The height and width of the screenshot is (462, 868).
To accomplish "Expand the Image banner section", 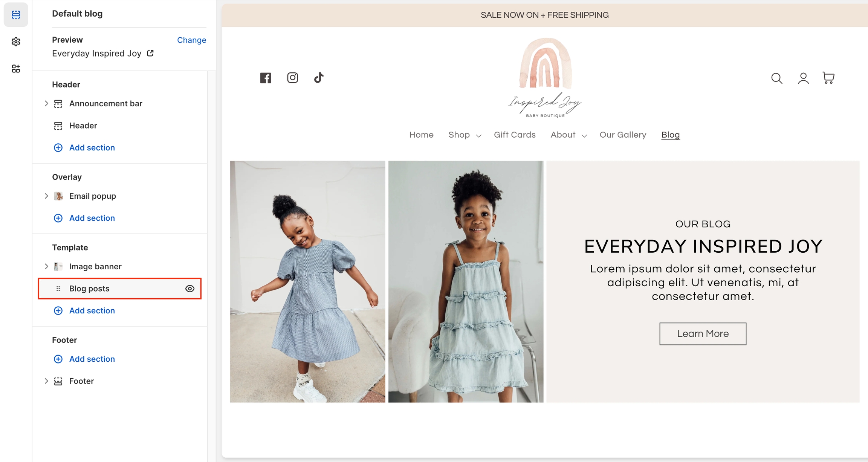I will click(x=46, y=267).
